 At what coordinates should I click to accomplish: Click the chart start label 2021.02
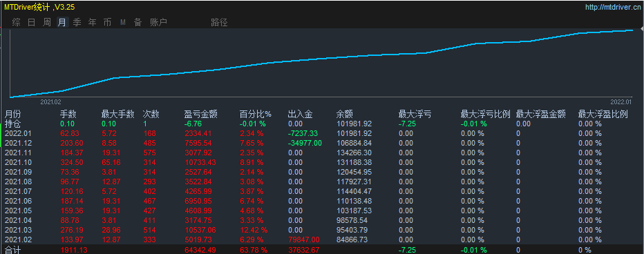coord(50,101)
